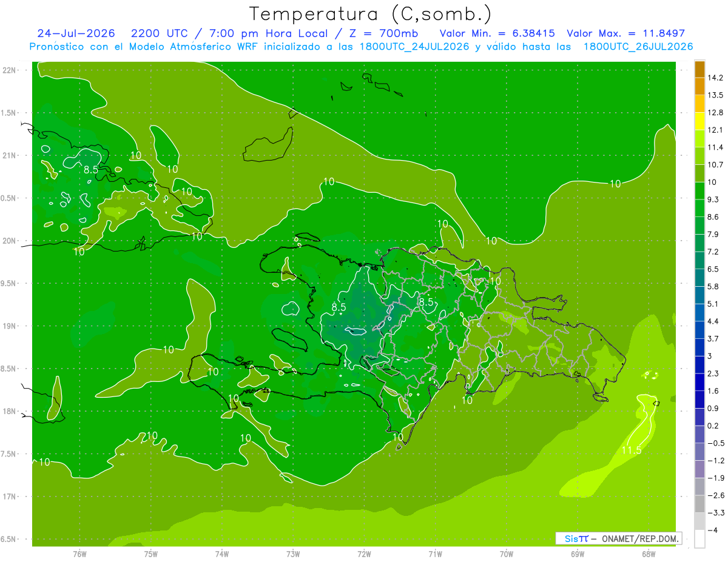Click the '74W' longitude axis label
Screen dimensions: 728x562
[222, 554]
